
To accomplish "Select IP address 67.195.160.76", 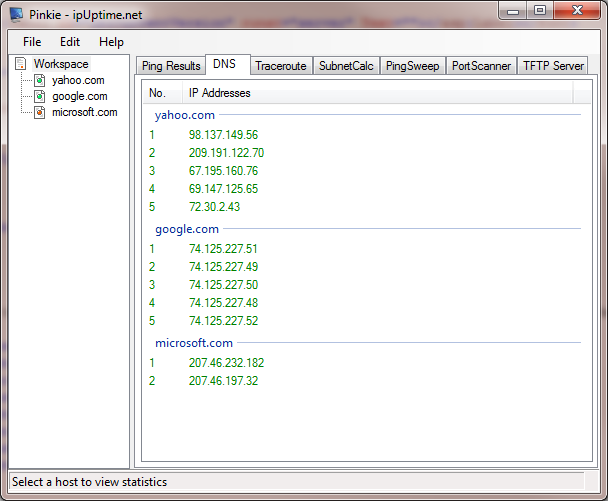I will (223, 171).
